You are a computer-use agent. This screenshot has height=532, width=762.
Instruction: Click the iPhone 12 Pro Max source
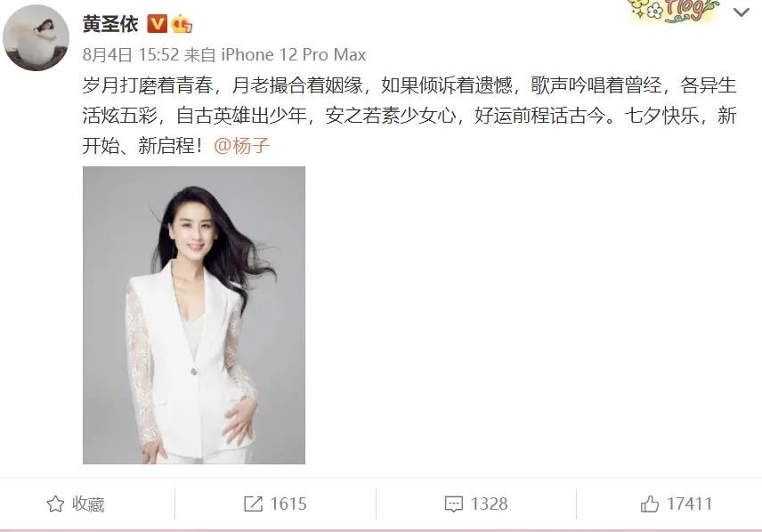pyautogui.click(x=294, y=54)
